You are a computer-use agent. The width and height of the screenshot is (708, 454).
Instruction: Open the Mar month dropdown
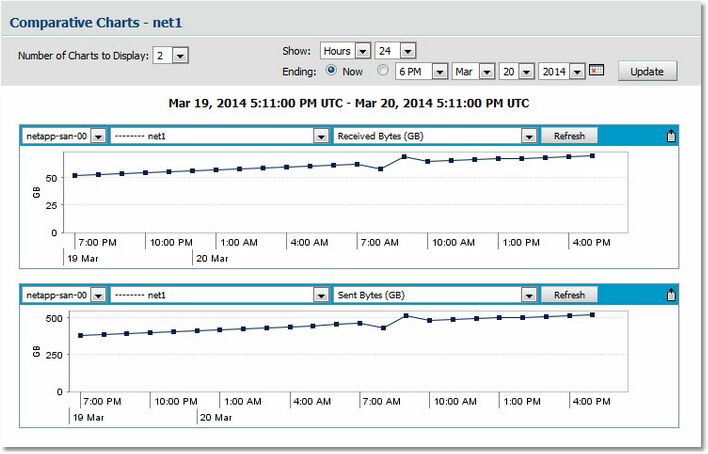point(473,71)
